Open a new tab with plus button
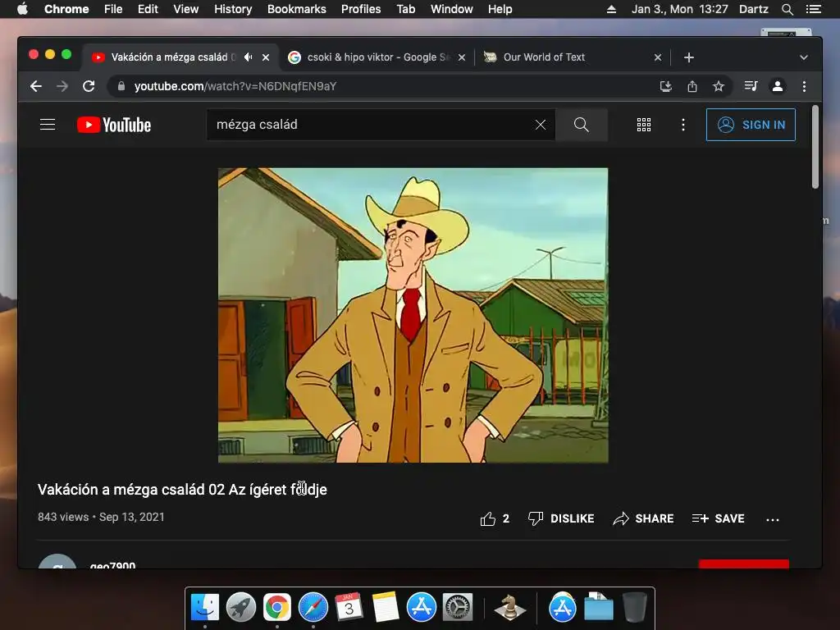 coord(689,57)
